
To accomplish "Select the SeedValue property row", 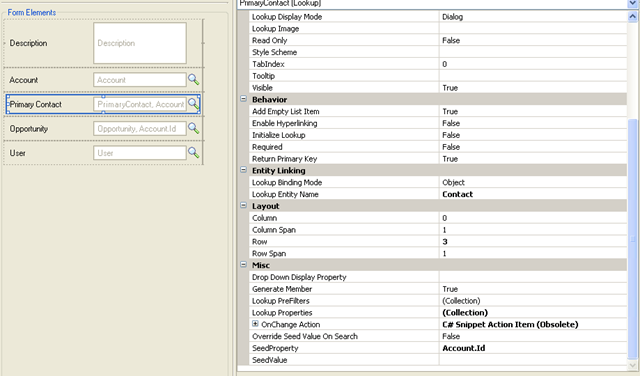I will tap(438, 360).
